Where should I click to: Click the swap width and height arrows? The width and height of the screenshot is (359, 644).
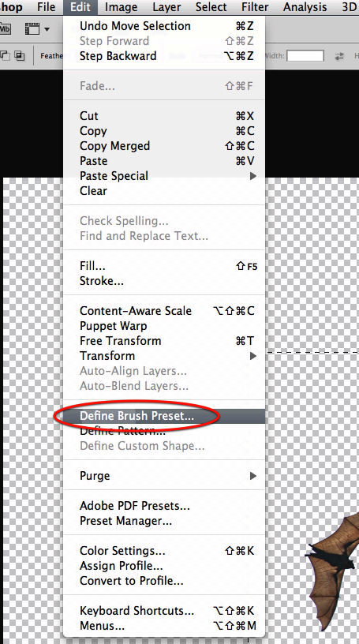tap(339, 56)
